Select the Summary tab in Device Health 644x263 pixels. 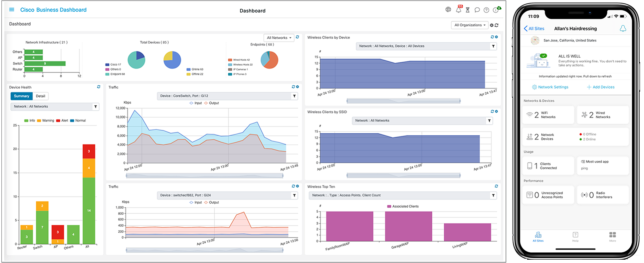(x=22, y=96)
